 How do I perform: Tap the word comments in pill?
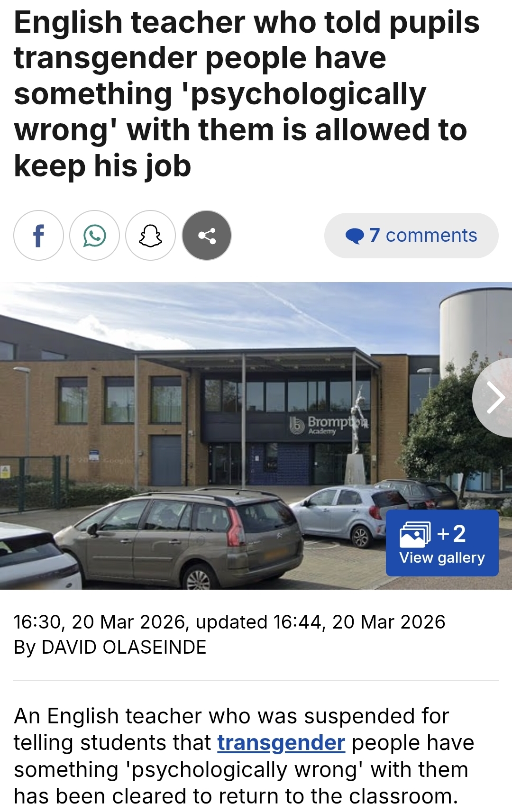431,236
